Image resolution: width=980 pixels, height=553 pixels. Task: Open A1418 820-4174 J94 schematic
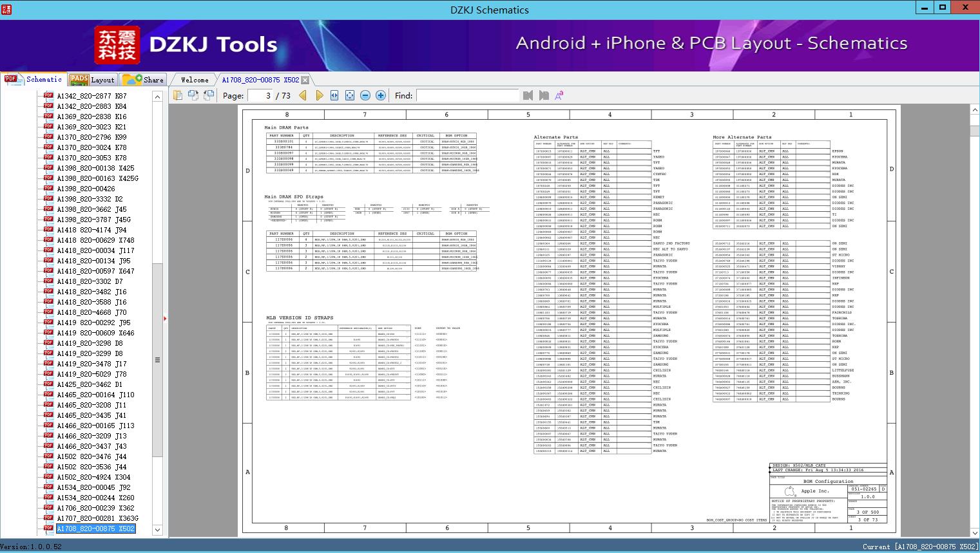(91, 230)
